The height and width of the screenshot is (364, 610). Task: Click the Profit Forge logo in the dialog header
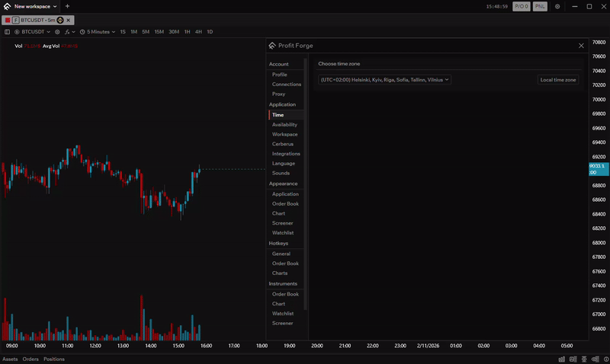[x=272, y=46]
